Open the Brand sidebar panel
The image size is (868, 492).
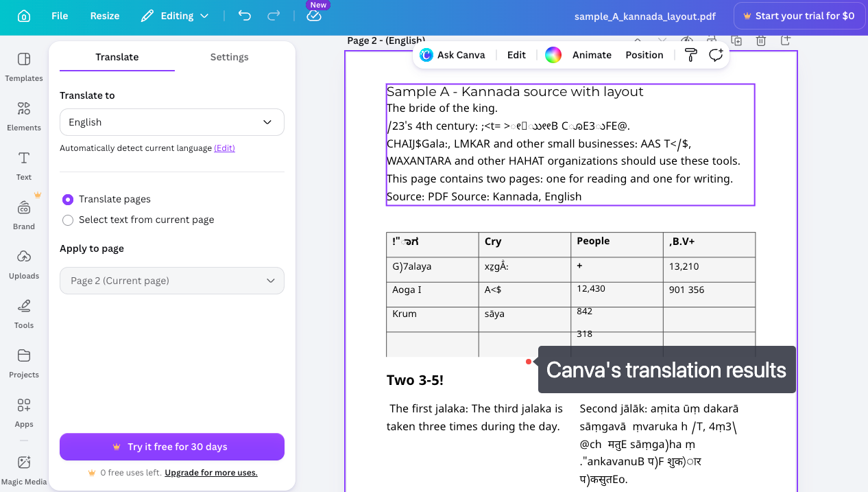(x=24, y=215)
